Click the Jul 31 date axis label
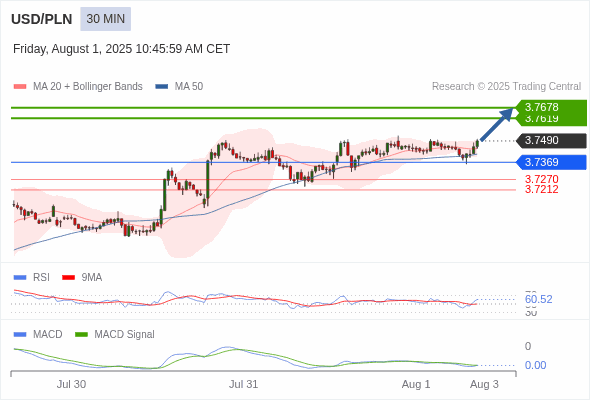This screenshot has width=590, height=400. point(243,384)
